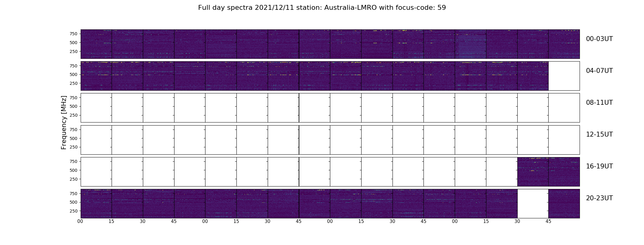644x245 pixels.
Task: Select the '00-03UT' row label
Action: pos(599,39)
